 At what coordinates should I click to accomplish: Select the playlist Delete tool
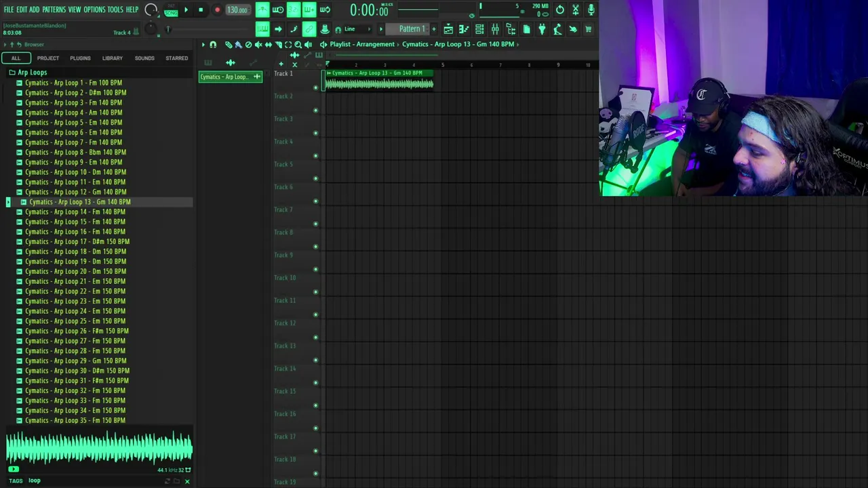(248, 45)
